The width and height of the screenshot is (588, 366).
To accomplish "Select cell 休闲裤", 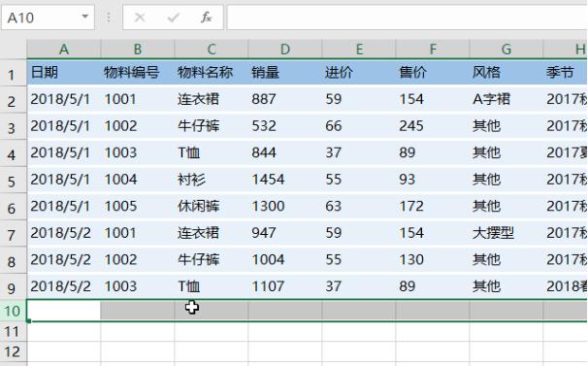I will click(212, 206).
